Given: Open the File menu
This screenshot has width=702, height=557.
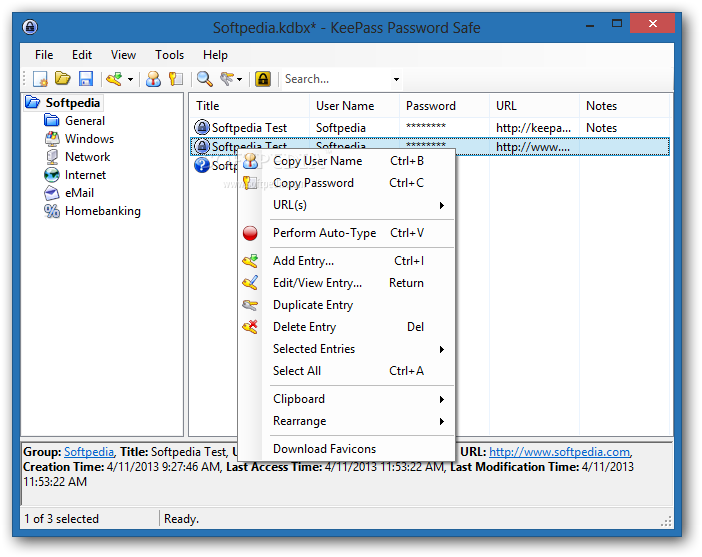Looking at the screenshot, I should (44, 55).
